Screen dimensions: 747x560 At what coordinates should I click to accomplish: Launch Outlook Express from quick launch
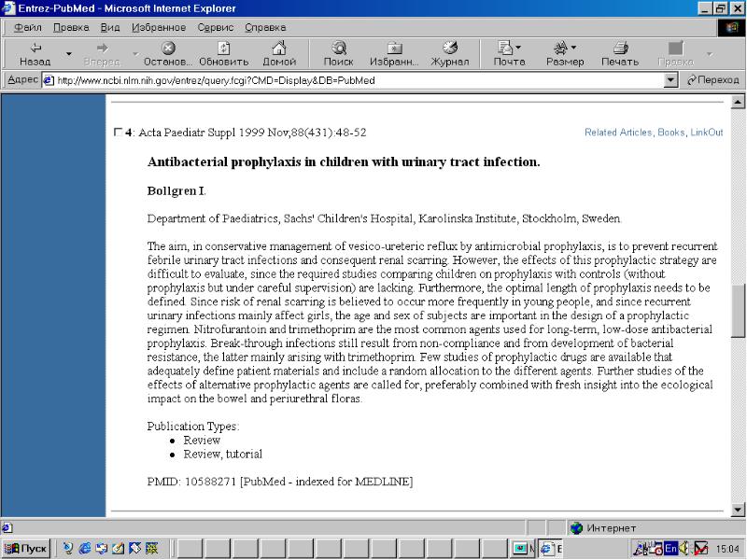point(101,549)
